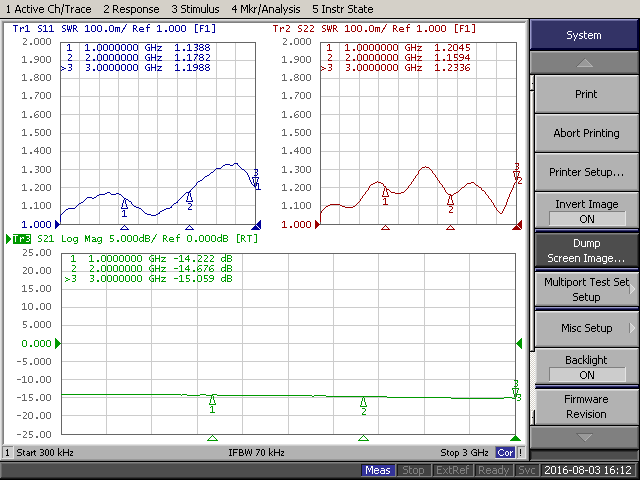Screen dimensions: 640x480
Task: Click the Abort Printing softkey
Action: pyautogui.click(x=585, y=133)
